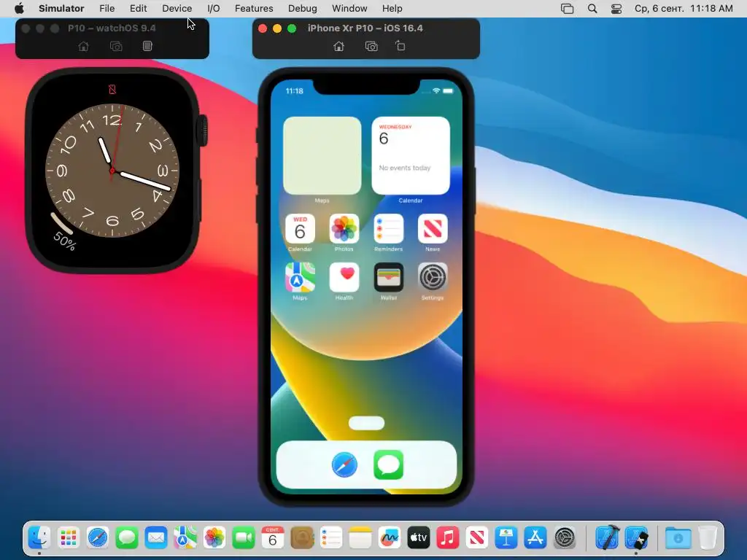The height and width of the screenshot is (560, 747).
Task: Tap the Search pill above the iPhone dock
Action: point(366,423)
